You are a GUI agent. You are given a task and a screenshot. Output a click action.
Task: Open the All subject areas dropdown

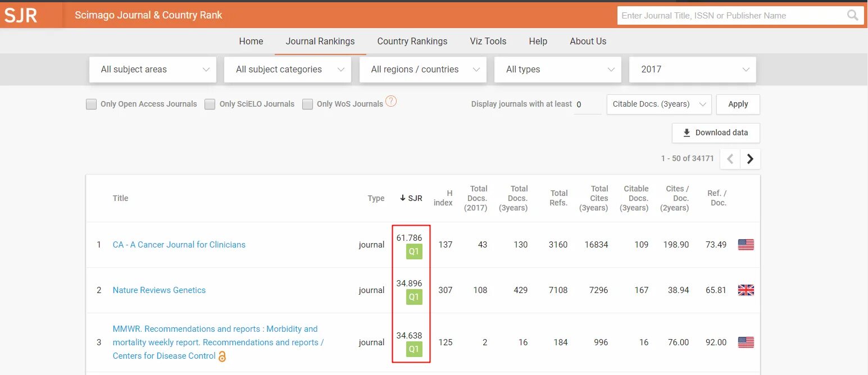(153, 70)
